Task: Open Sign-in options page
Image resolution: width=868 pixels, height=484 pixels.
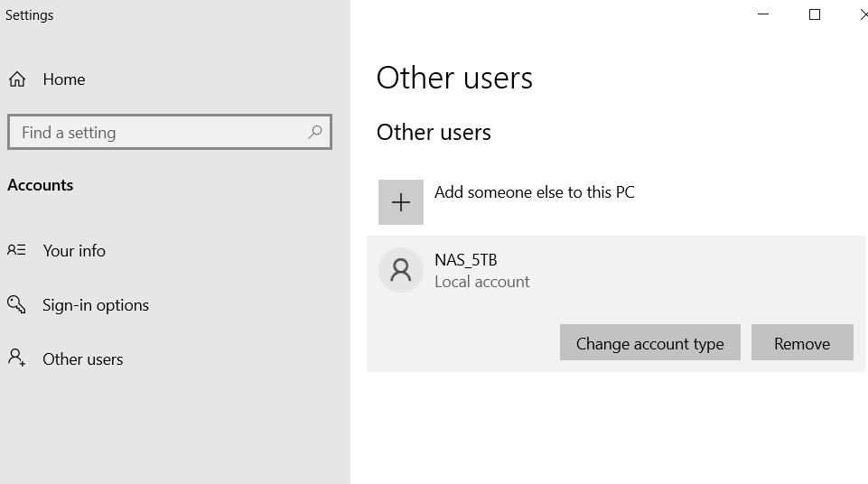Action: (96, 305)
